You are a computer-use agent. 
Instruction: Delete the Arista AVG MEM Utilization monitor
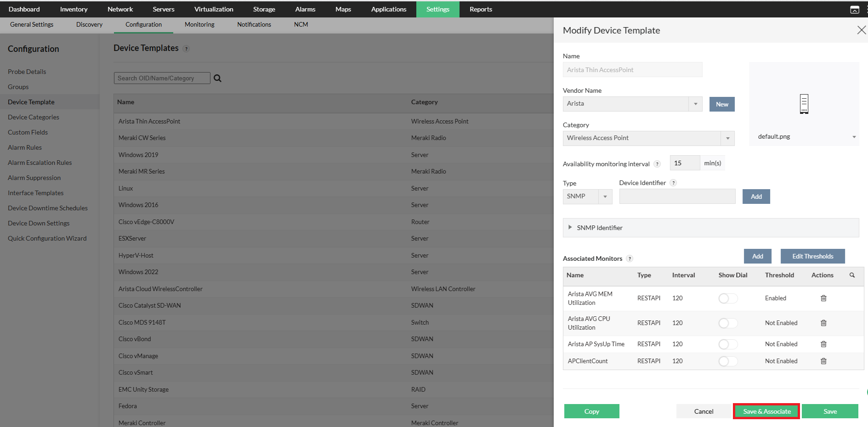823,298
